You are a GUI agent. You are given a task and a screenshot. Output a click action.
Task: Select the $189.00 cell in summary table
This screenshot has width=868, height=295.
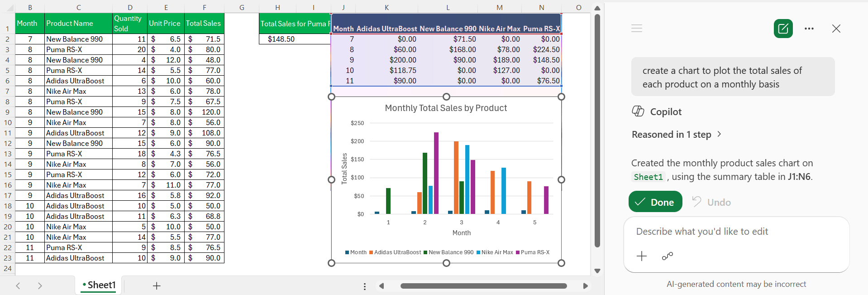[x=500, y=60]
